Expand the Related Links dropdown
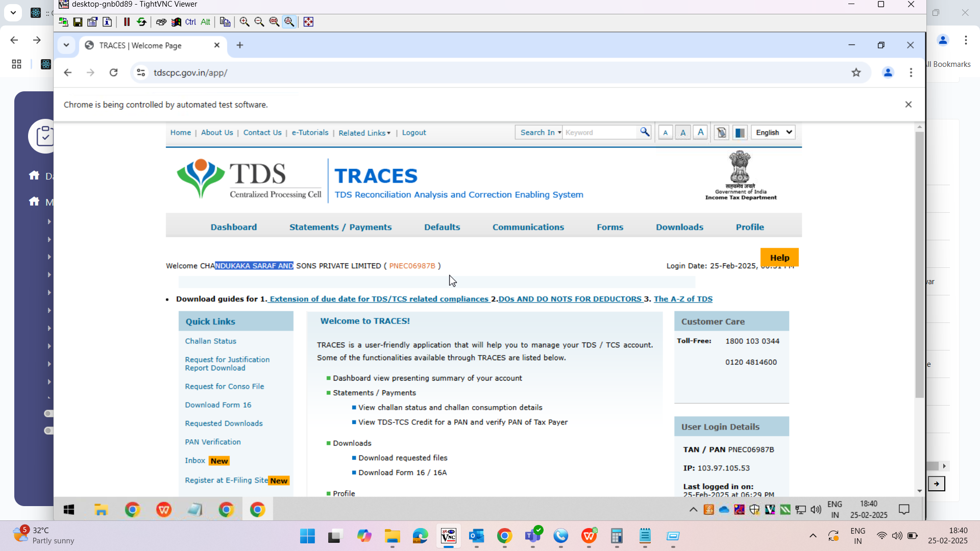The width and height of the screenshot is (980, 551). tap(364, 133)
